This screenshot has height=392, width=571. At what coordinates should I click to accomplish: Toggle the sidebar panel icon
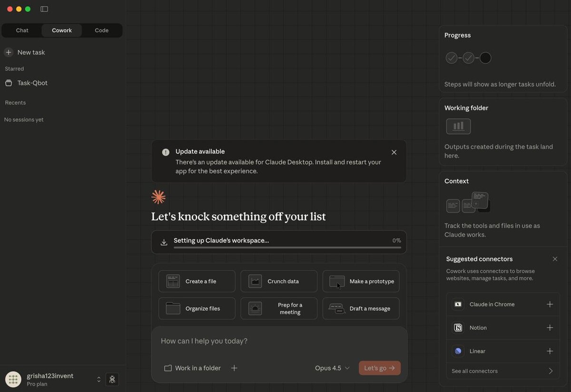click(x=44, y=9)
